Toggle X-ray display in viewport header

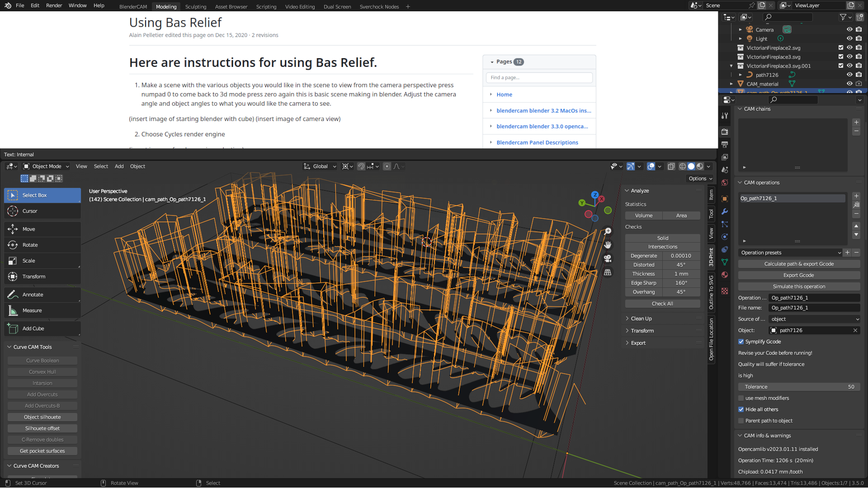coord(671,166)
